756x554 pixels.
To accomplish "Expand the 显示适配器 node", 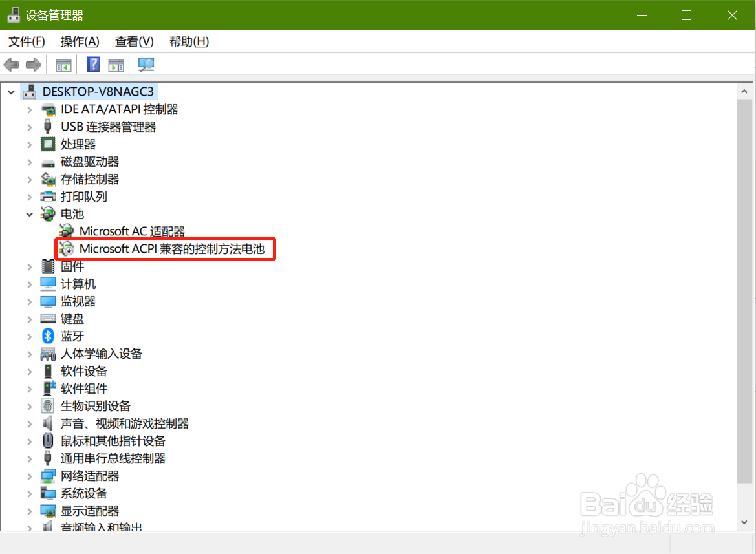I will click(x=29, y=511).
